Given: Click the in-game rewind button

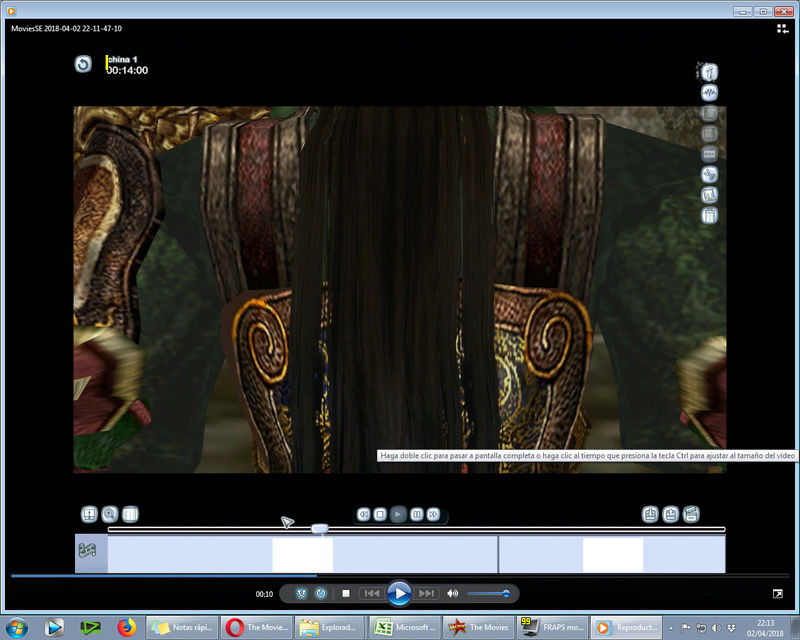Looking at the screenshot, I should (x=364, y=514).
